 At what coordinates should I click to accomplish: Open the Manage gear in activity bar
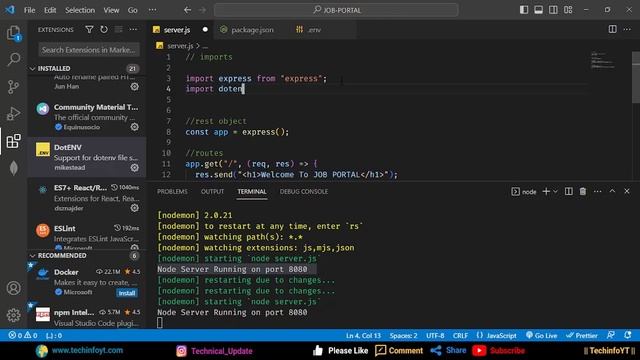pyautogui.click(x=13, y=315)
